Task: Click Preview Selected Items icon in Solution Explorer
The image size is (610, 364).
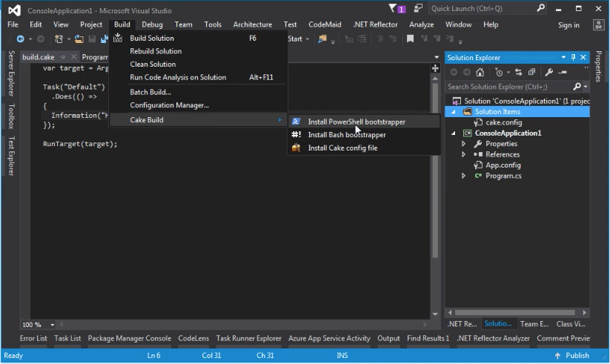Action: [x=563, y=72]
